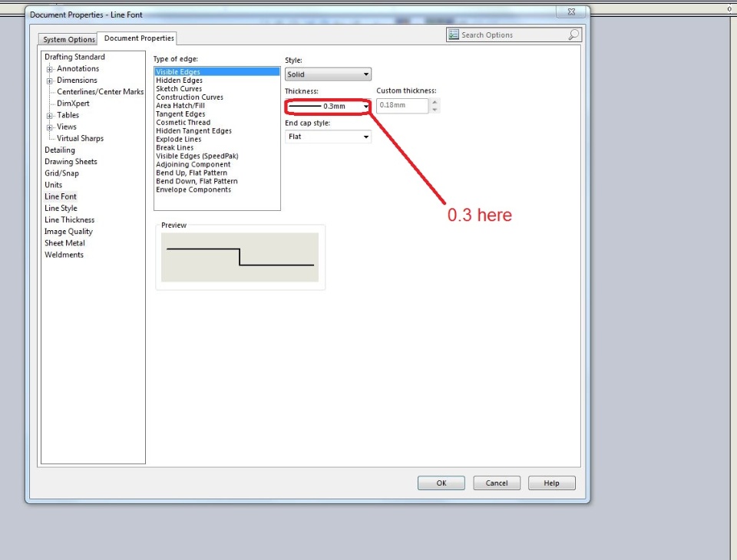Open the Line Style page
This screenshot has height=560, width=737.
(x=61, y=208)
